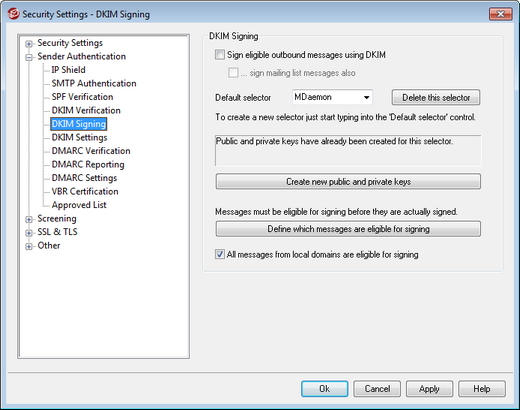Viewport: 520px width, 410px height.
Task: Uncheck All messages from local domains eligible
Action: point(220,254)
